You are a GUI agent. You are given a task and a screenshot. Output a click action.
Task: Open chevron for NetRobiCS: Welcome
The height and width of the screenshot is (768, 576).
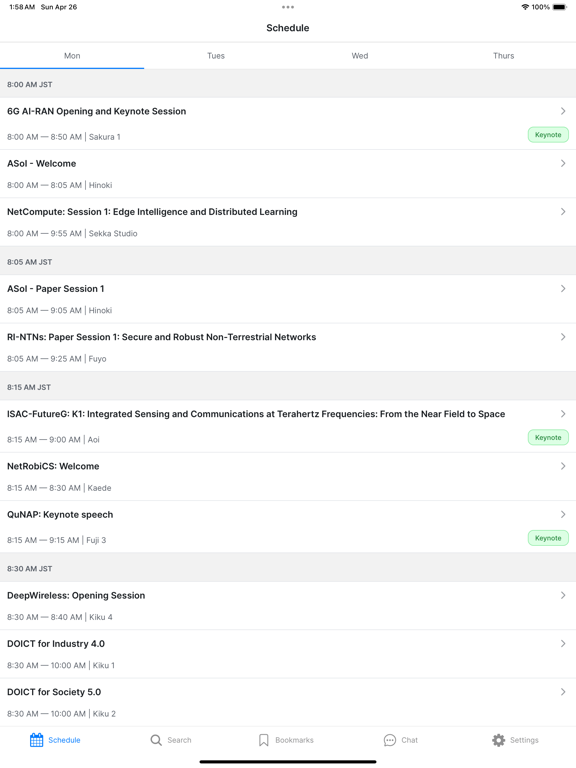(x=563, y=466)
